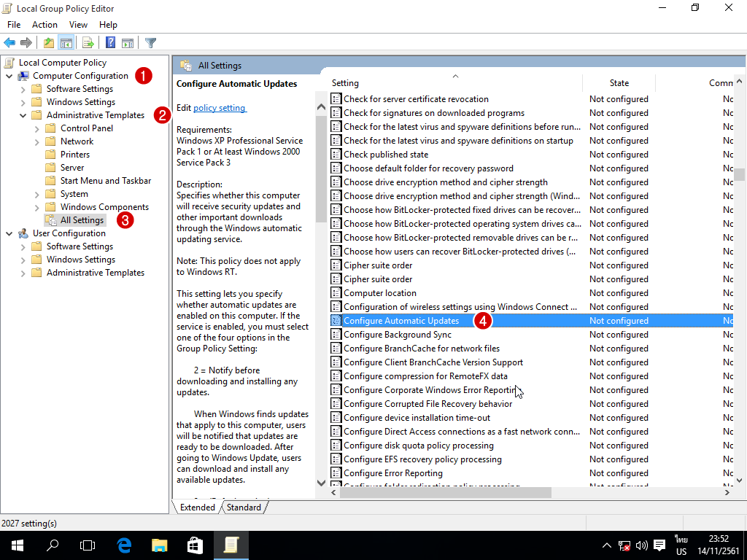Toggle the Show/Hide Console Tree icon
The height and width of the screenshot is (560, 747).
coord(66,43)
